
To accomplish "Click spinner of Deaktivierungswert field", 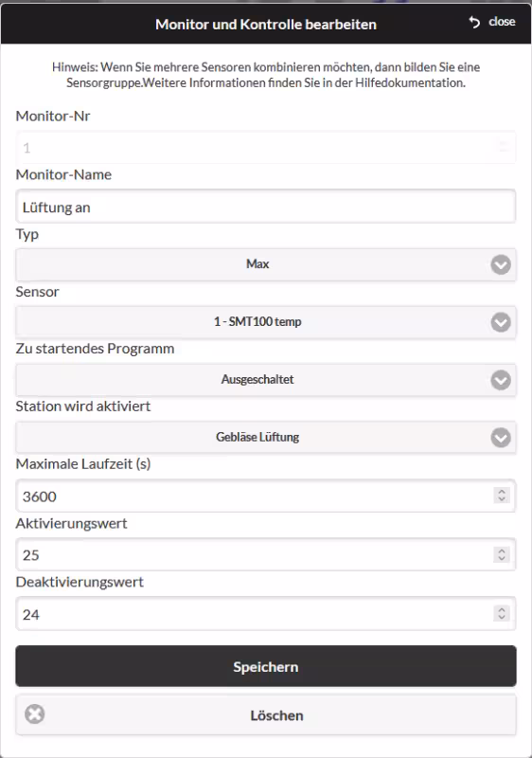I will point(502,613).
